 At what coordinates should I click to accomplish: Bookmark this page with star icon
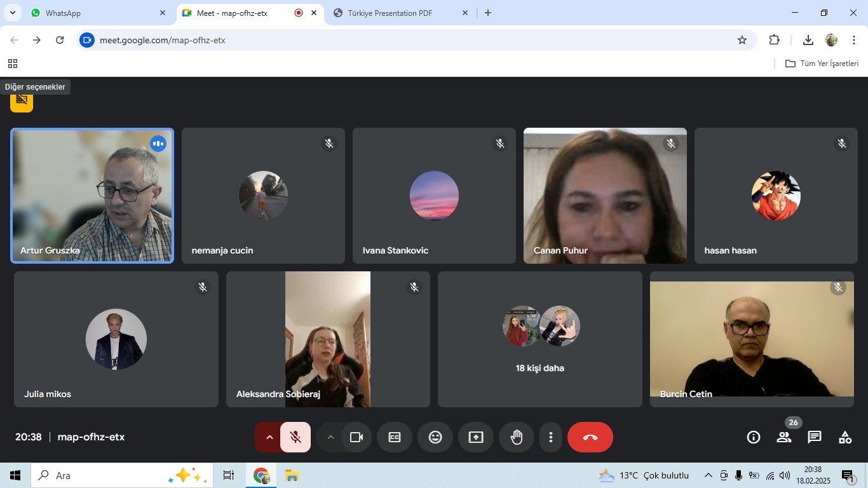[x=742, y=40]
